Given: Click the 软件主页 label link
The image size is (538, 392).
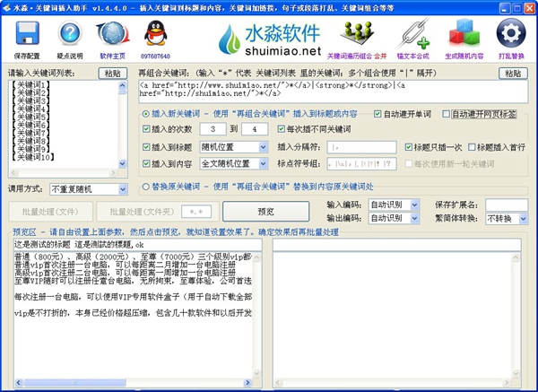Looking at the screenshot, I should (x=113, y=56).
